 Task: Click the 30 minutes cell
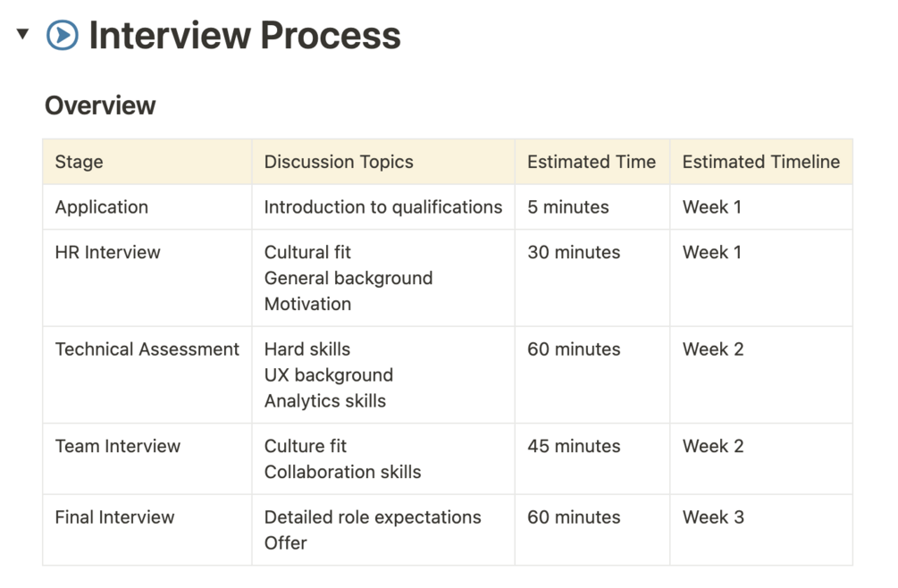[592, 278]
